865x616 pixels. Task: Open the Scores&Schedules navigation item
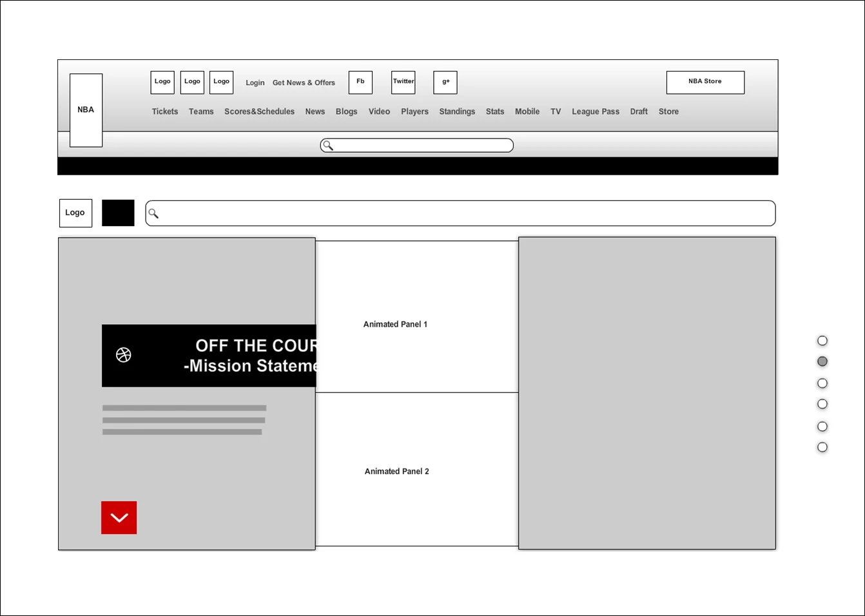[x=259, y=111]
